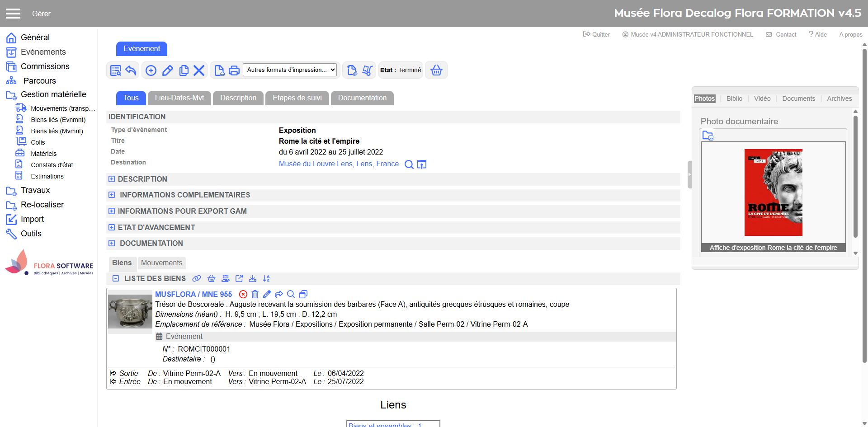Click the magnifier icon next to the destination
The height and width of the screenshot is (427, 868).
pyautogui.click(x=409, y=164)
